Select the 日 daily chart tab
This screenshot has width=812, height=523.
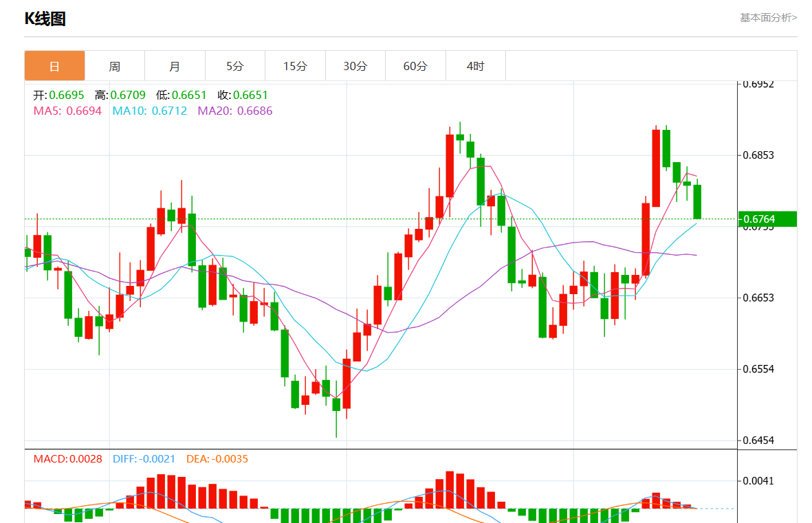[x=54, y=66]
